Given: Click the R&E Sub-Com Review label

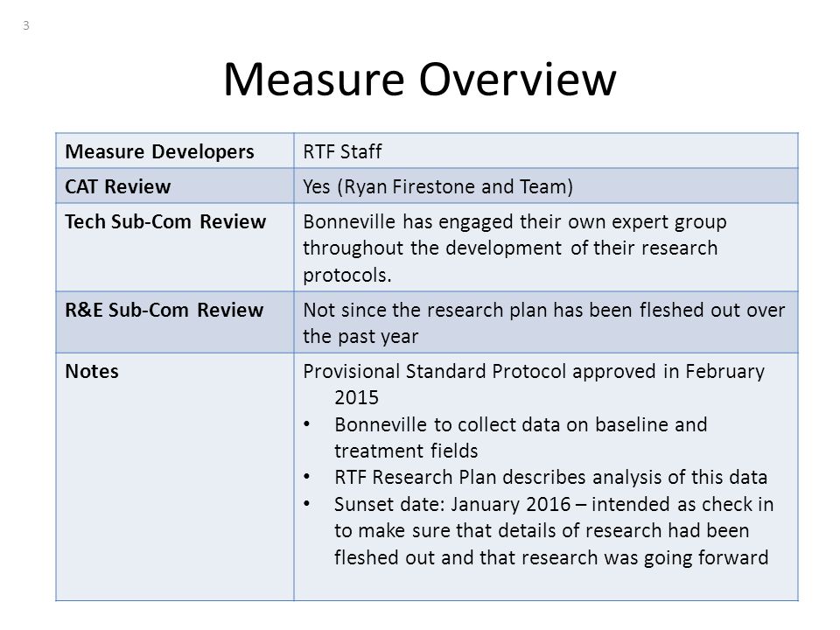Looking at the screenshot, I should tap(164, 310).
